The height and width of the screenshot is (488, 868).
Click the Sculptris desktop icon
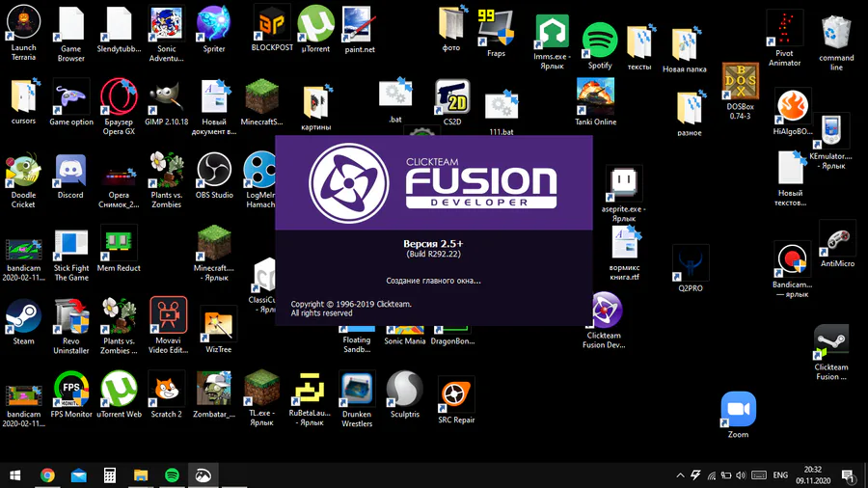[405, 389]
